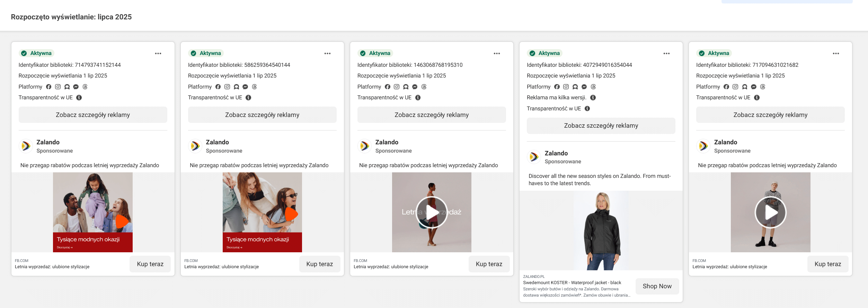Viewport: 868px width, 308px height.
Task: Expand more options on ad 717094631021682
Action: [836, 53]
